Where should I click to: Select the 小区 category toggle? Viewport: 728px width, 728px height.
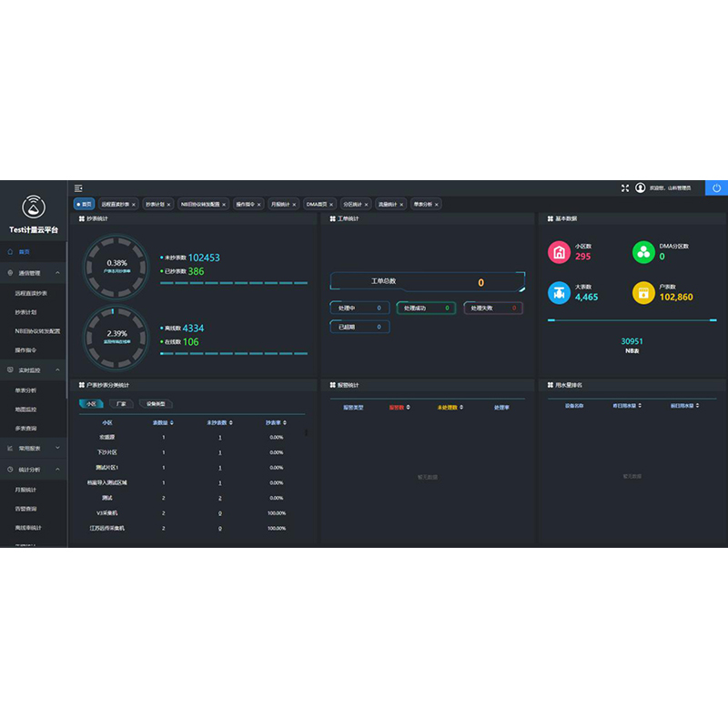(91, 403)
